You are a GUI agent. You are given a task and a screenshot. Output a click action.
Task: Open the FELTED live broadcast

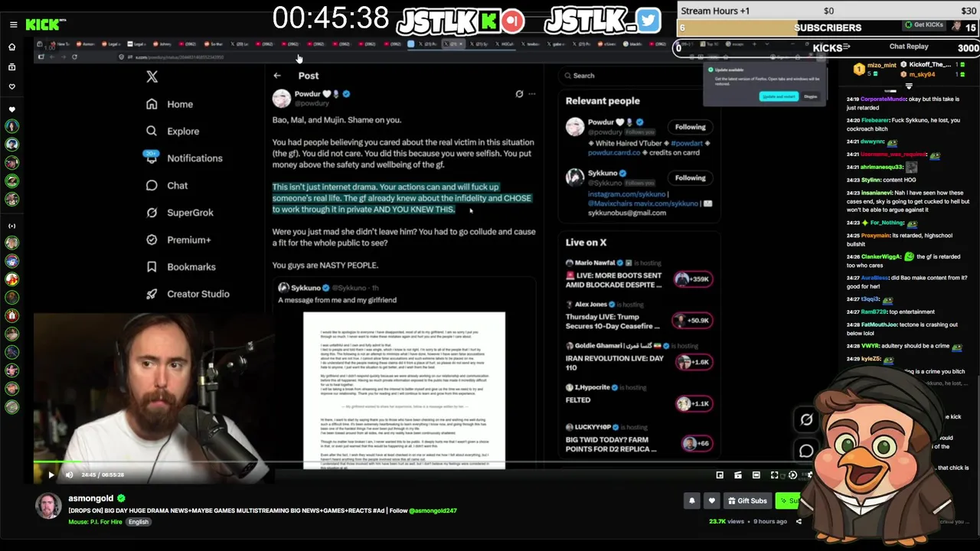pyautogui.click(x=578, y=399)
